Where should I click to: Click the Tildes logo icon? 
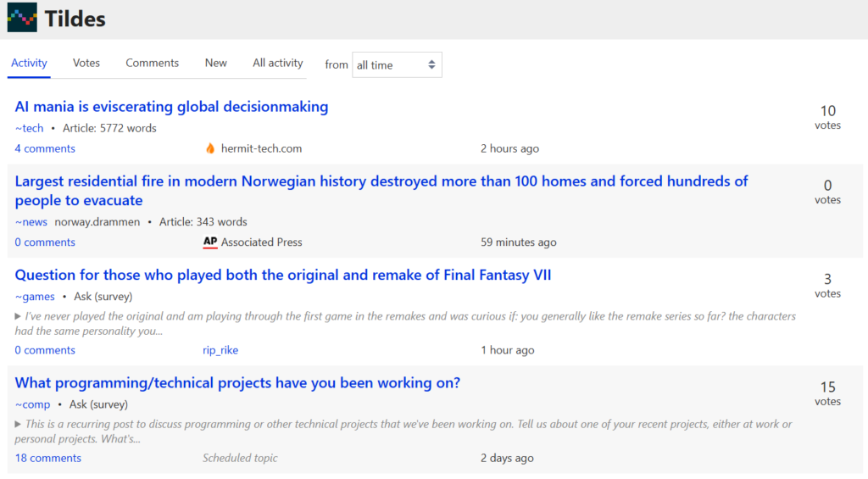coord(22,17)
